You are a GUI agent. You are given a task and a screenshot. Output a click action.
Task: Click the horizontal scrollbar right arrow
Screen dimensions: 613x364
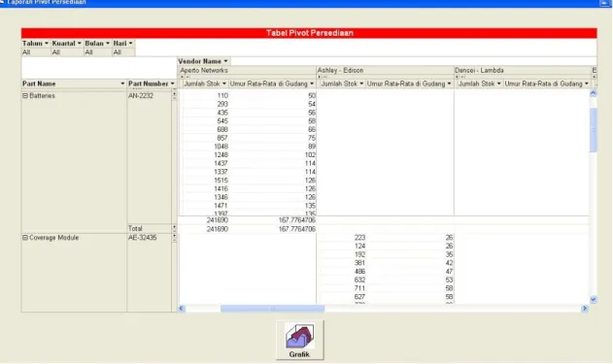585,309
